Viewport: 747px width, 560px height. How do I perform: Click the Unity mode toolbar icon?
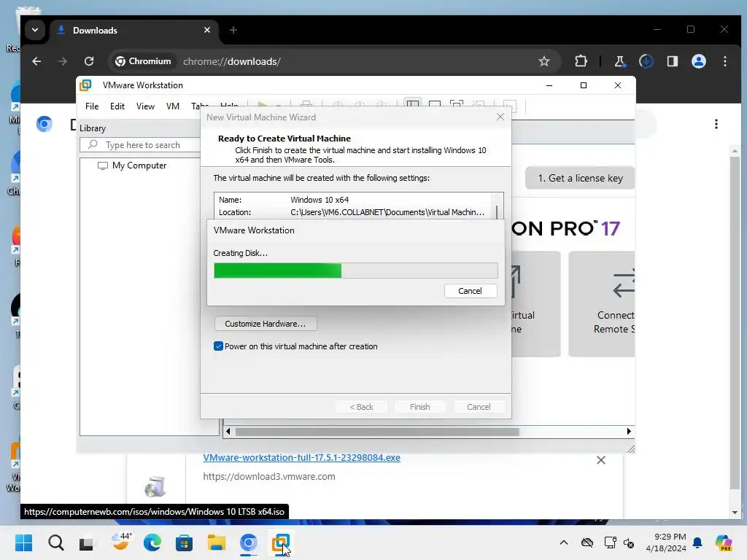tap(479, 105)
